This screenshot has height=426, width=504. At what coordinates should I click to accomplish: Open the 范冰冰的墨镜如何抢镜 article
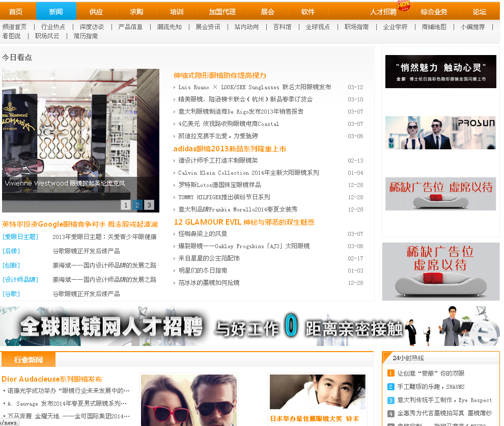[x=209, y=283]
